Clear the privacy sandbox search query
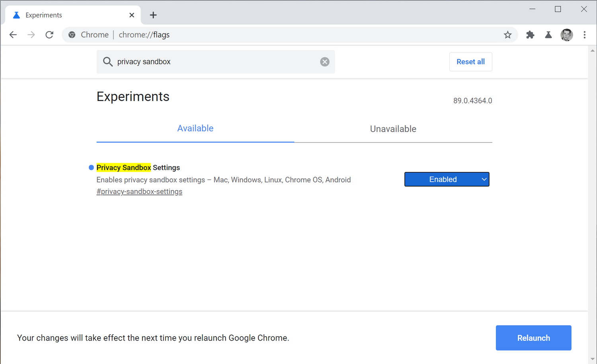 point(325,62)
